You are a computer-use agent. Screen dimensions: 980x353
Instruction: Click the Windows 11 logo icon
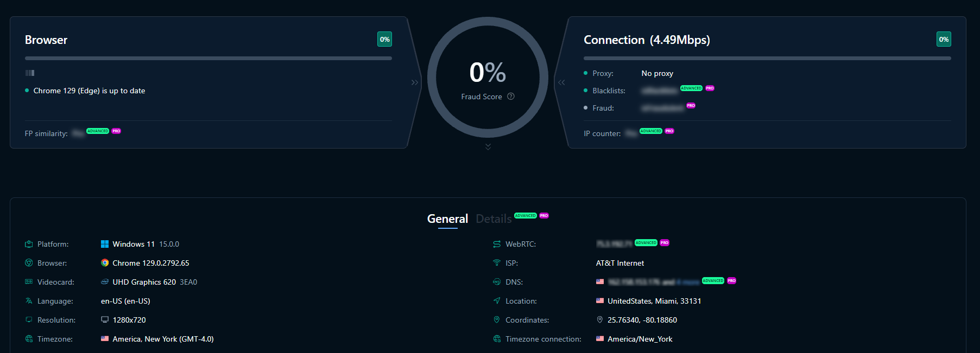(x=105, y=245)
